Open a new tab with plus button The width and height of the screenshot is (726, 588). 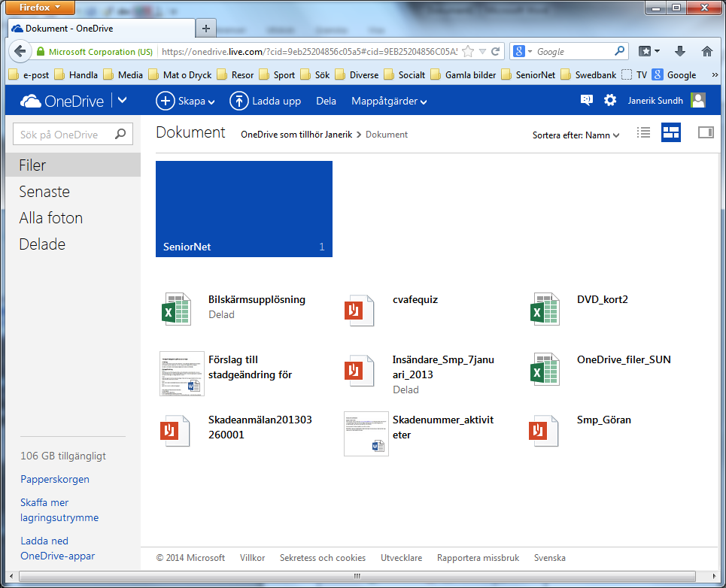point(206,29)
